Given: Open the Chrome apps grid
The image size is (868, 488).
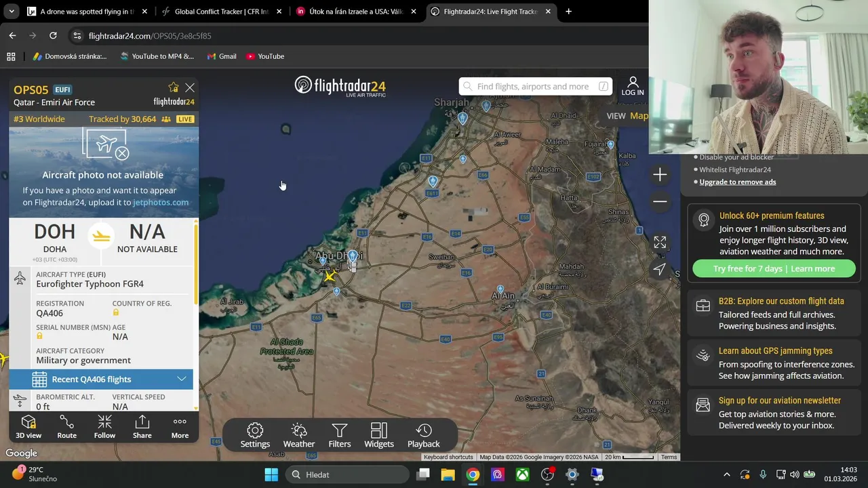Looking at the screenshot, I should 11,56.
